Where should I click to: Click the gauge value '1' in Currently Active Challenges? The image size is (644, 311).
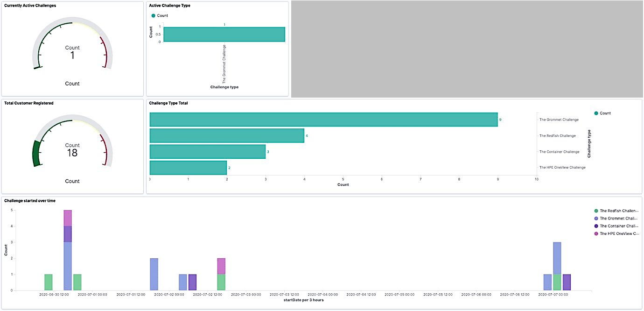(72, 56)
